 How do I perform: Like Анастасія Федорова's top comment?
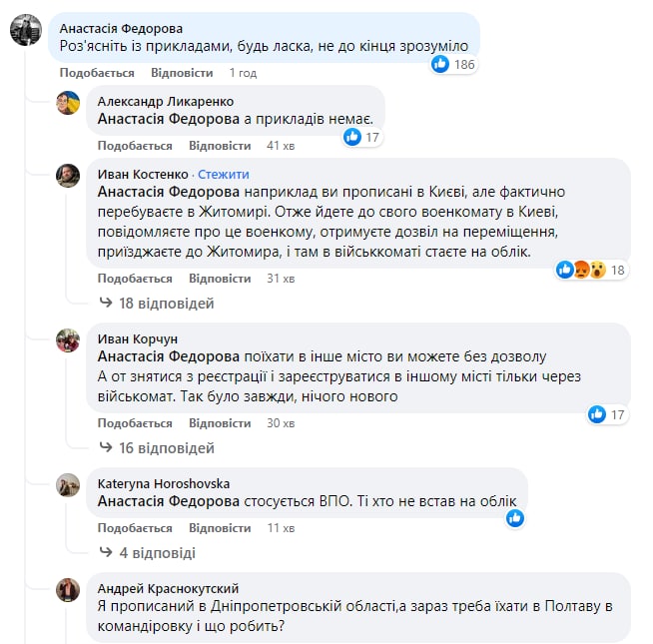(x=97, y=73)
